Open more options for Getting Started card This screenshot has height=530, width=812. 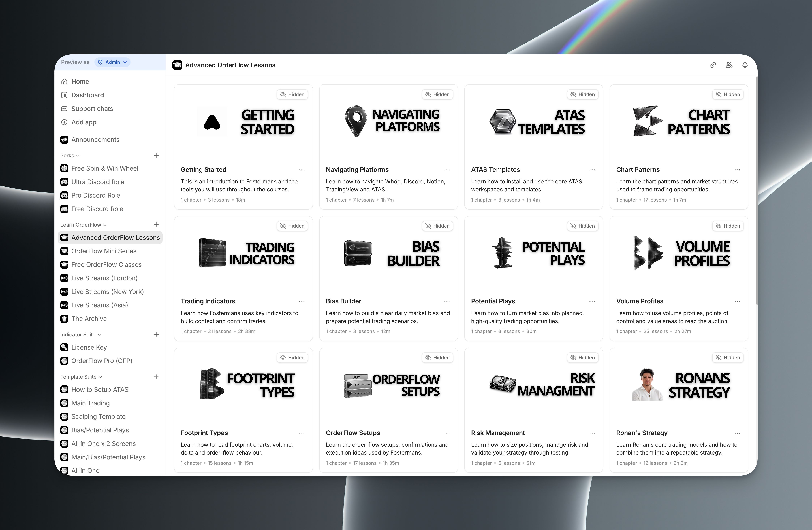click(302, 170)
